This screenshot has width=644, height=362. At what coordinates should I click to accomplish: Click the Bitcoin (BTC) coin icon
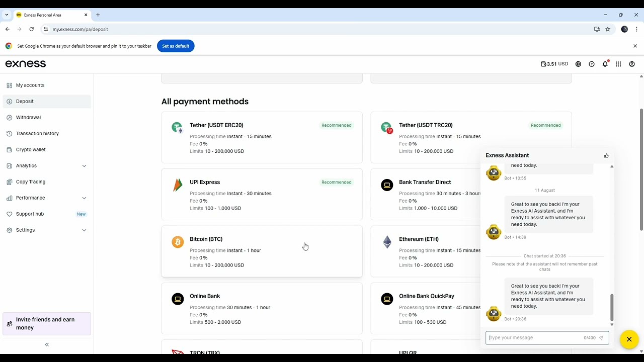point(178,242)
